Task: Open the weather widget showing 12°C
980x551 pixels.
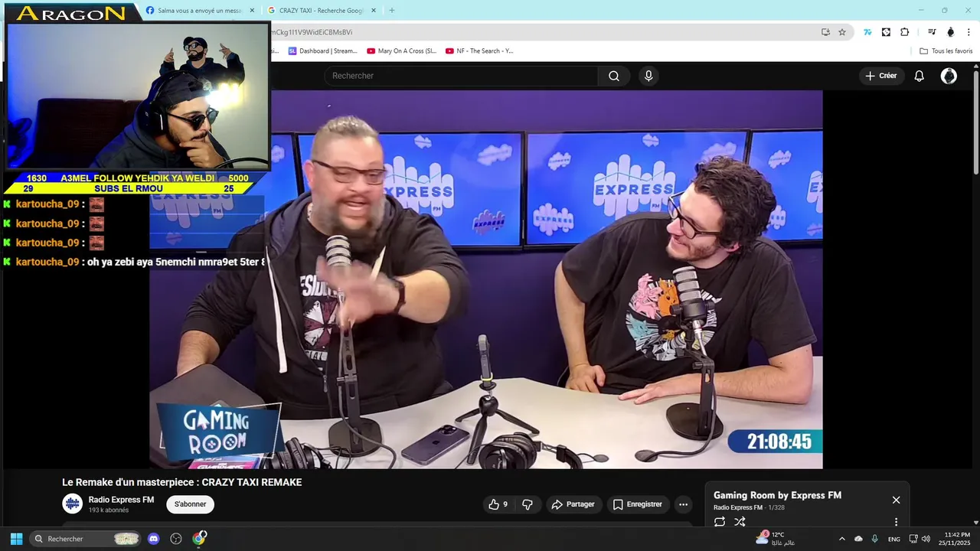Action: pyautogui.click(x=776, y=539)
